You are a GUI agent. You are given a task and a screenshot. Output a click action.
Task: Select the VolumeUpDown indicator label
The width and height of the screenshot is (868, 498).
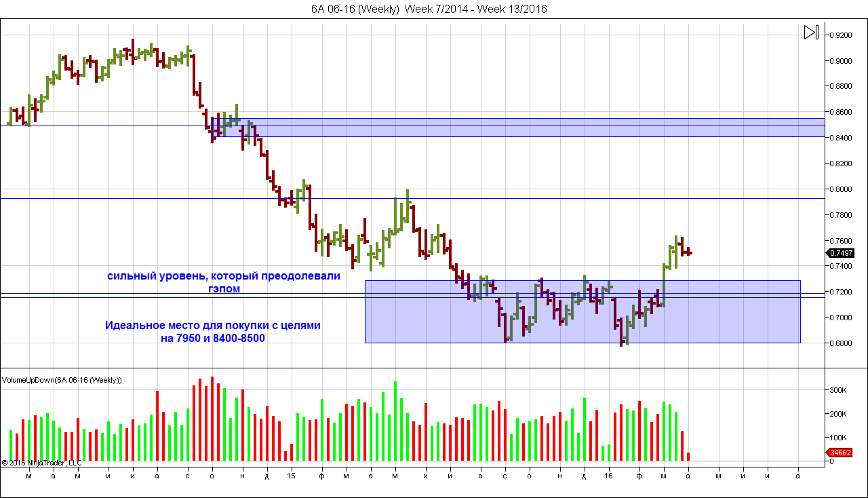pos(62,380)
